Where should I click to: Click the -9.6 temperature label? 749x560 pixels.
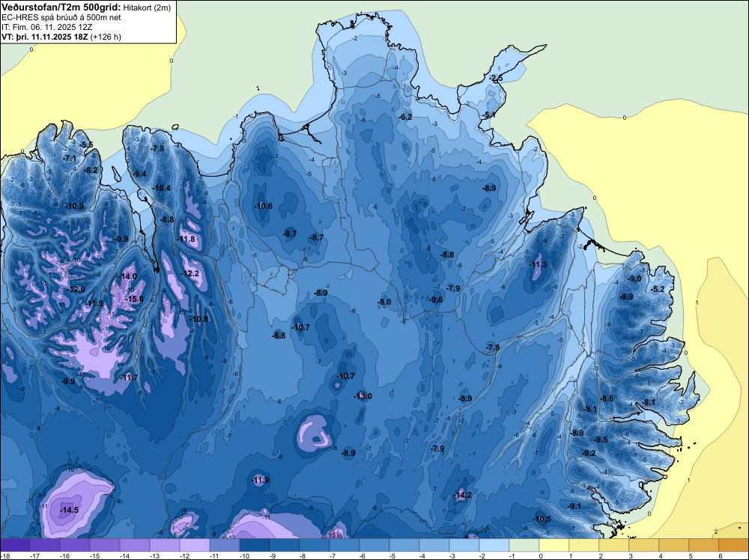coord(436,299)
